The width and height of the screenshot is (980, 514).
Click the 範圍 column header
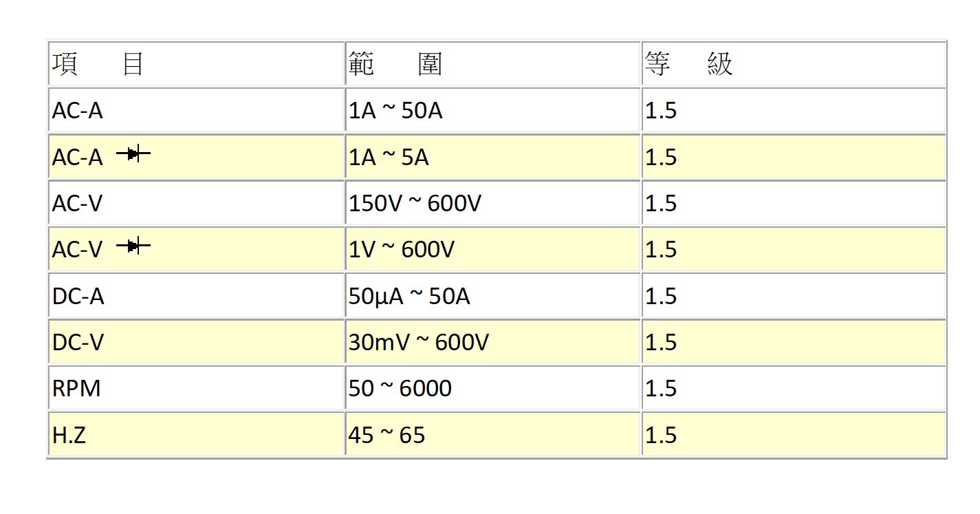[x=395, y=64]
